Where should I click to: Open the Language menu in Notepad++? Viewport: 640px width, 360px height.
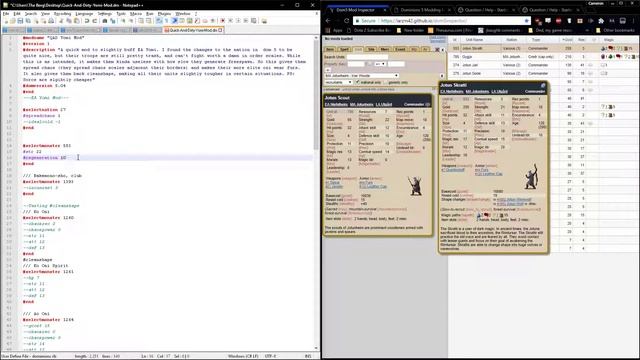point(84,13)
